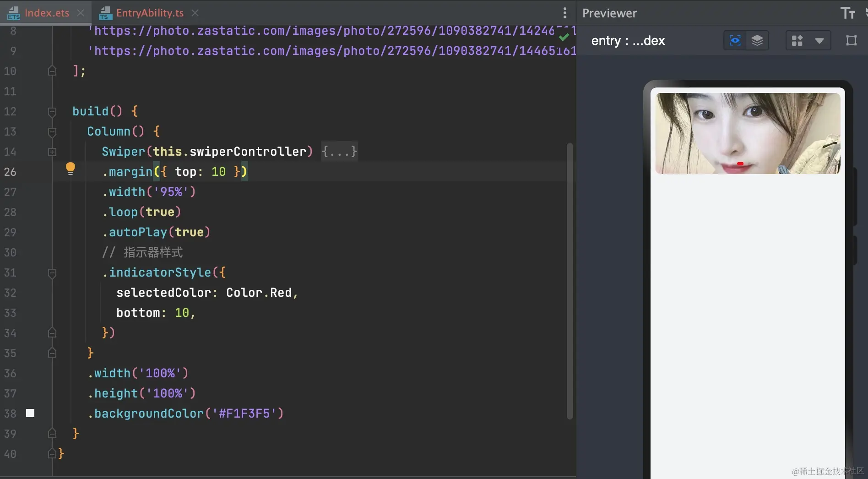Click the frame icon in Previewer toolbar
868x479 pixels.
[x=851, y=40]
